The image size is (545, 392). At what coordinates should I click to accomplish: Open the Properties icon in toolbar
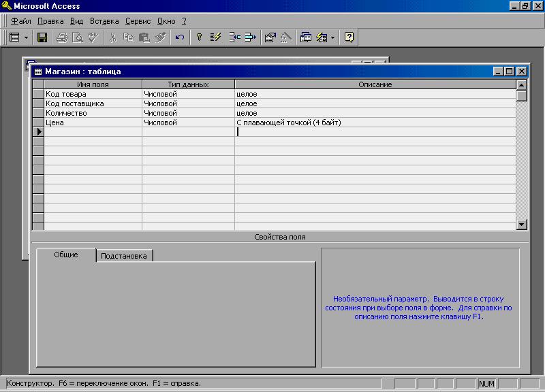point(270,37)
